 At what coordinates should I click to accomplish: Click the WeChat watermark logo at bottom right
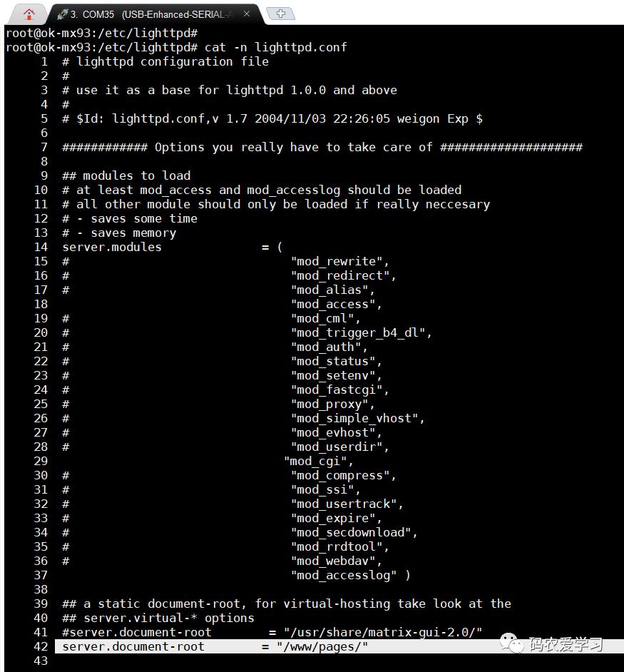512,643
